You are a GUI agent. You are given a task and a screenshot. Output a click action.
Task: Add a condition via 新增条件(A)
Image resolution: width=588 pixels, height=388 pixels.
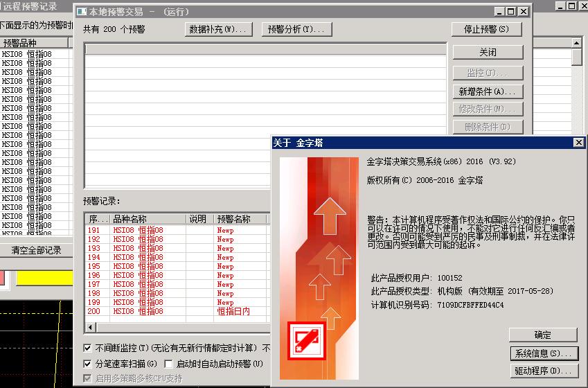click(488, 91)
